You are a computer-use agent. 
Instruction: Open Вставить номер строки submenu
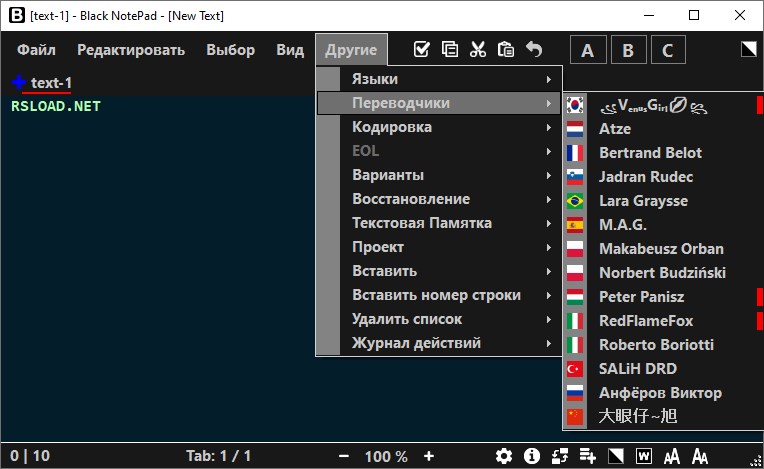click(x=439, y=295)
